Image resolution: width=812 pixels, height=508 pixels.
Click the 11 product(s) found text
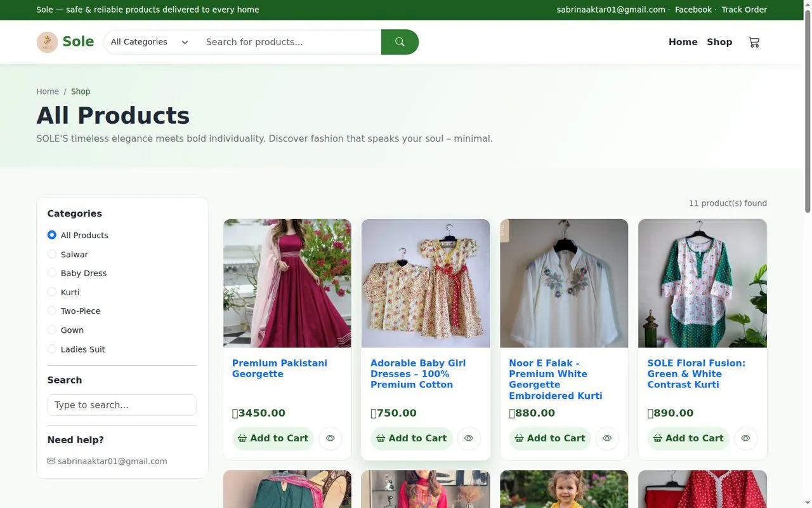coord(728,203)
